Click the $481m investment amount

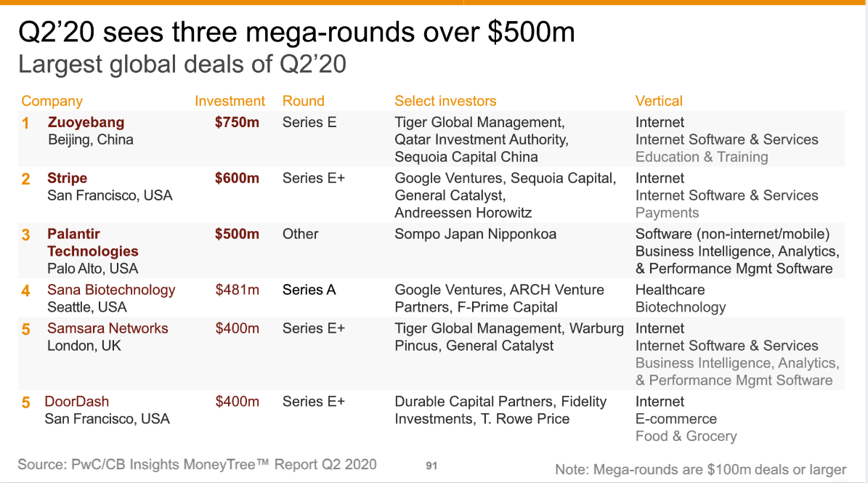(237, 290)
